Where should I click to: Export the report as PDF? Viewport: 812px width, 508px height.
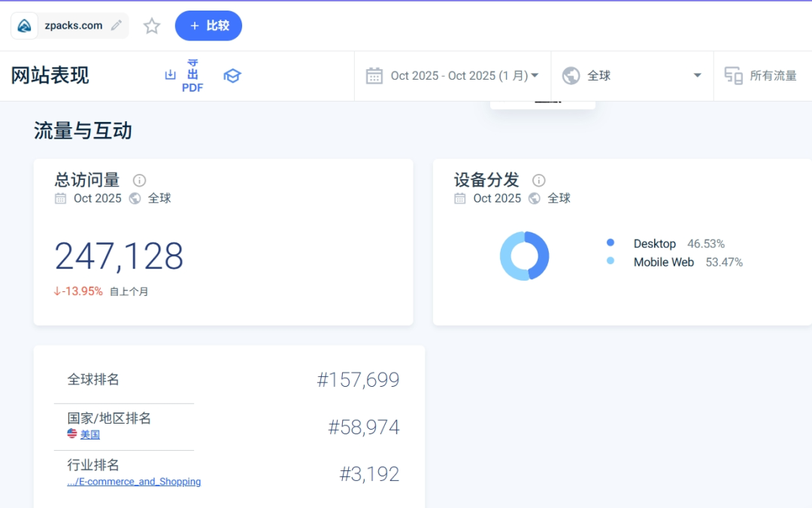pyautogui.click(x=192, y=76)
